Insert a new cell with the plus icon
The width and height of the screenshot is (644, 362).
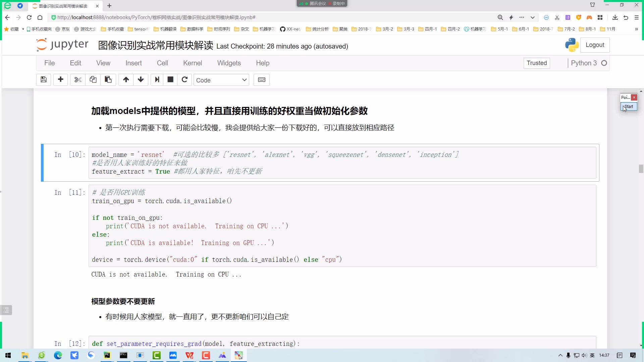click(x=60, y=80)
